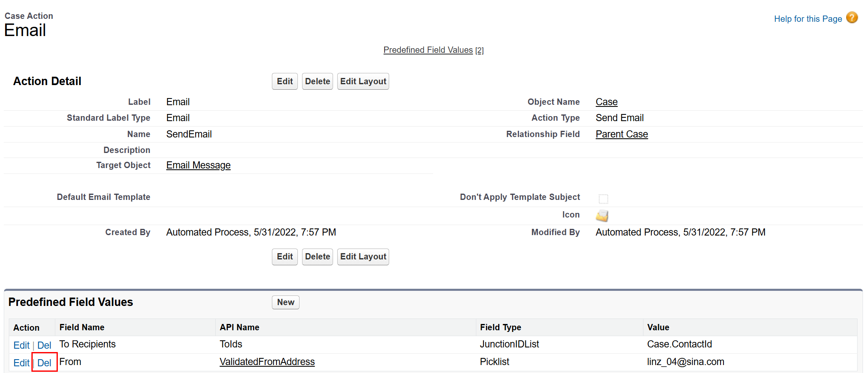
Task: Open the Case object link
Action: click(606, 102)
